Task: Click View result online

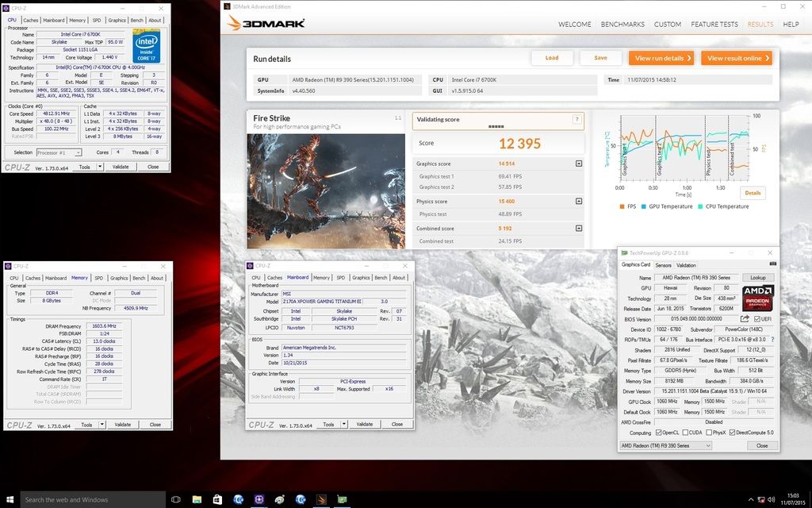Action: (x=737, y=58)
